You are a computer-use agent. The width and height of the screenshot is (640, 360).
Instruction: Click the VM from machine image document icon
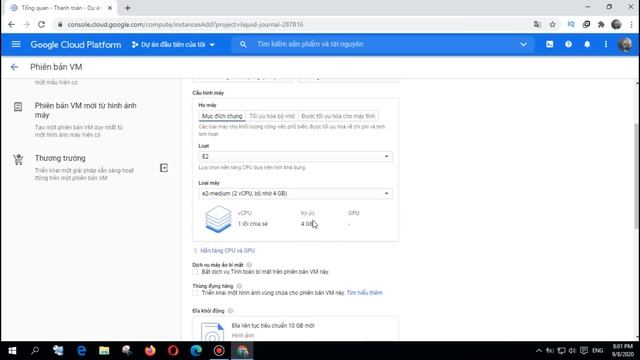(x=18, y=107)
